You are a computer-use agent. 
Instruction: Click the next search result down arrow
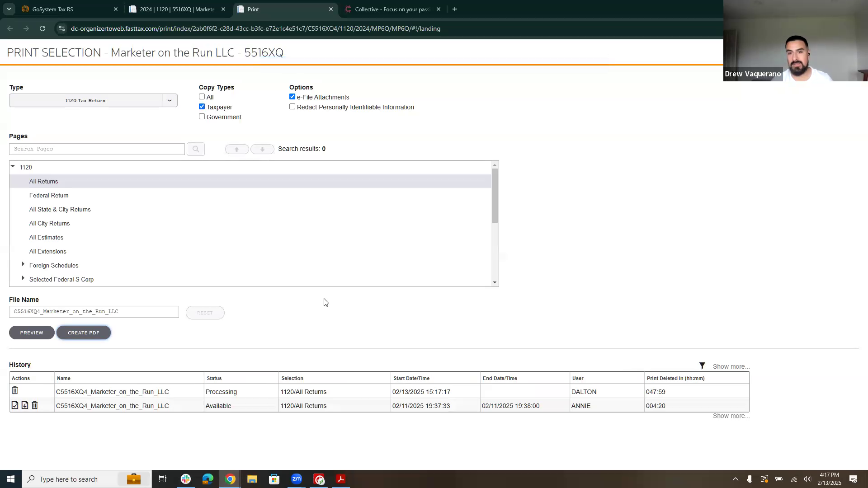(262, 149)
